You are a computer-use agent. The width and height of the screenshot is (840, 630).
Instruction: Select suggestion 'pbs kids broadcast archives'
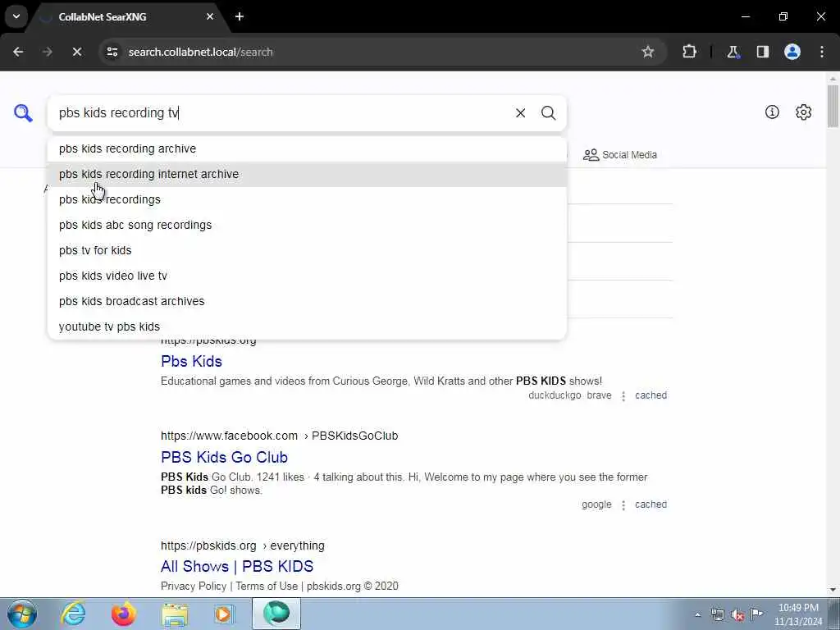click(x=307, y=301)
